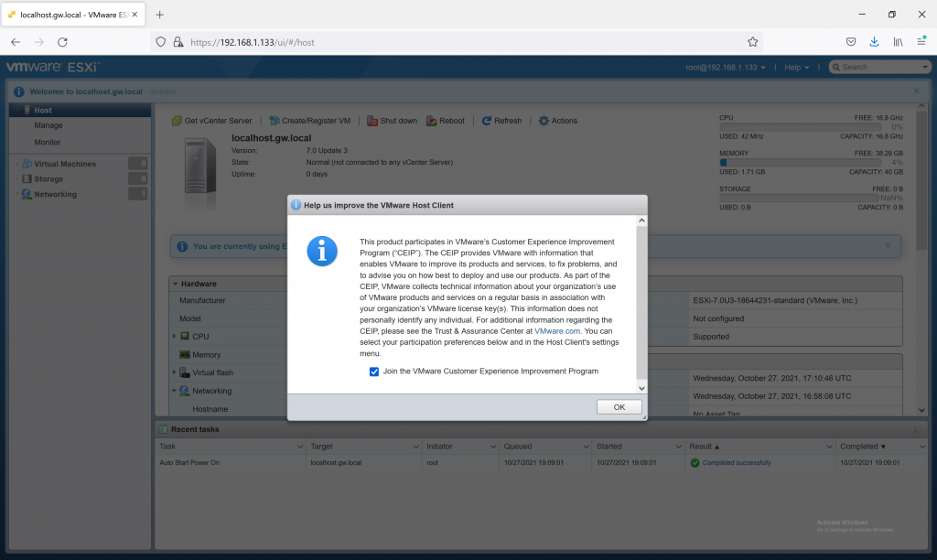The width and height of the screenshot is (937, 560).
Task: Collapse the Networking hardware row
Action: pyautogui.click(x=175, y=391)
